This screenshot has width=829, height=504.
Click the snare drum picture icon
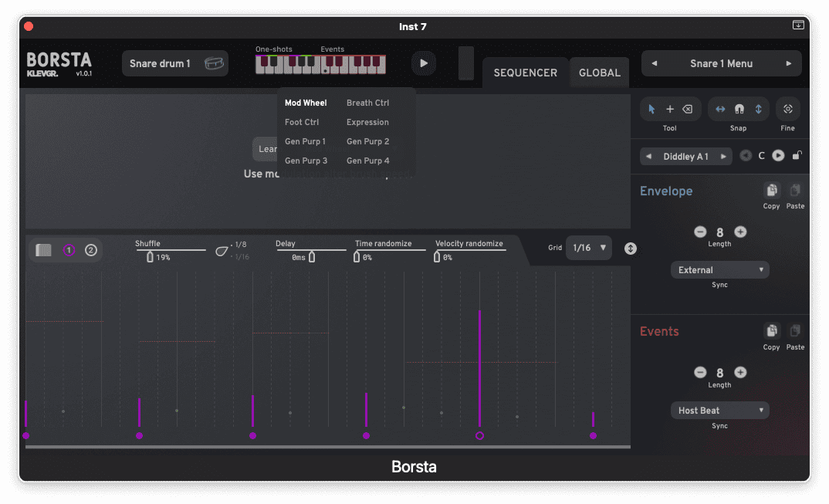tap(214, 63)
